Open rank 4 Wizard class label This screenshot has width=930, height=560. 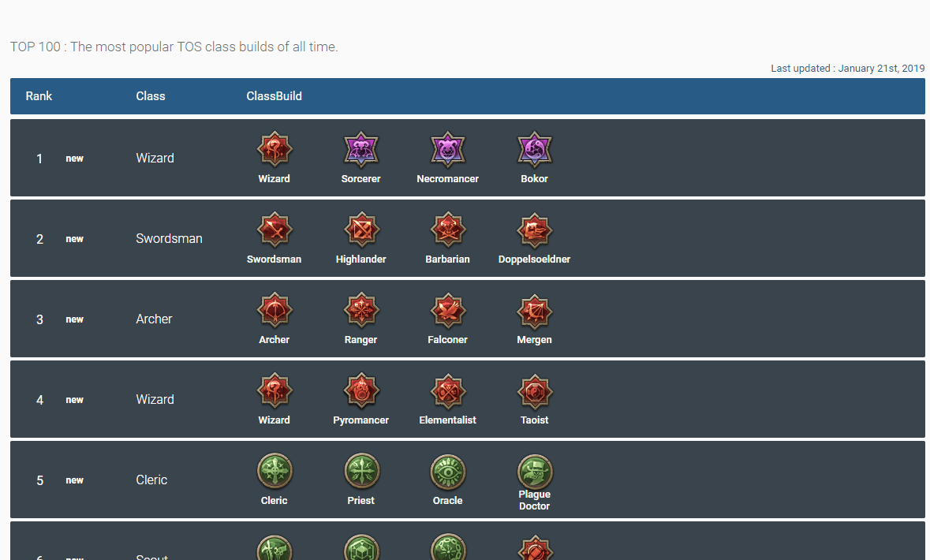(155, 400)
